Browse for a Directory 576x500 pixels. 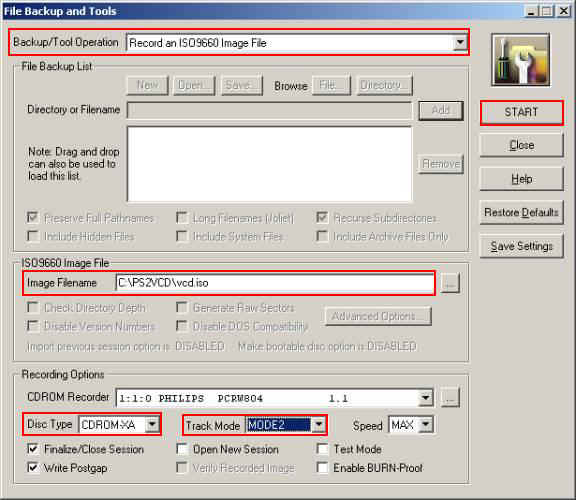pos(384,85)
